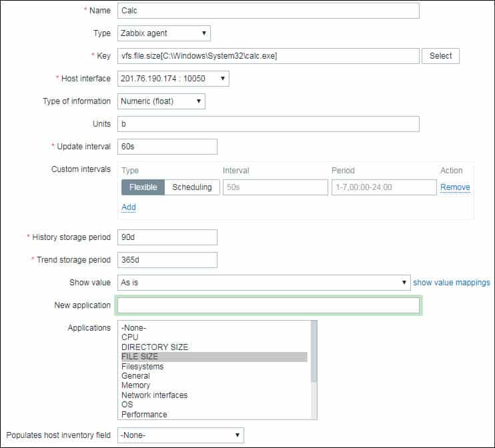This screenshot has width=495, height=448.
Task: Click the Select button next to Key
Action: pos(440,56)
